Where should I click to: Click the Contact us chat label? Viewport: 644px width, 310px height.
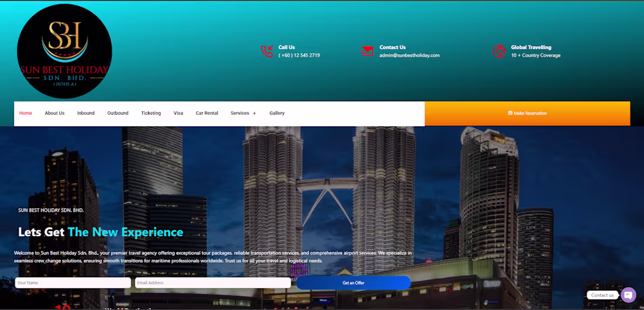click(602, 295)
